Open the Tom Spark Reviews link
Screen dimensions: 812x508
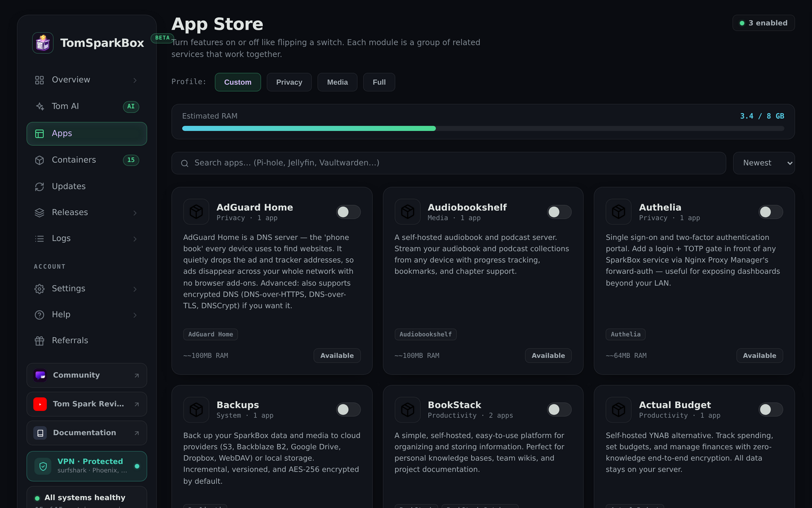(87, 404)
